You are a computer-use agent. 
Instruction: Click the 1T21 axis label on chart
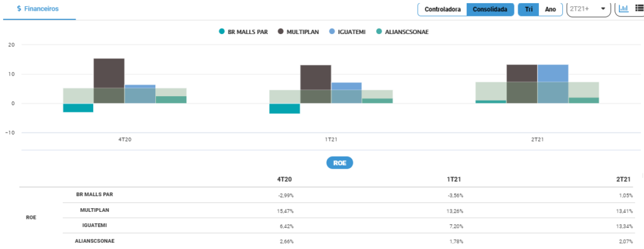331,140
